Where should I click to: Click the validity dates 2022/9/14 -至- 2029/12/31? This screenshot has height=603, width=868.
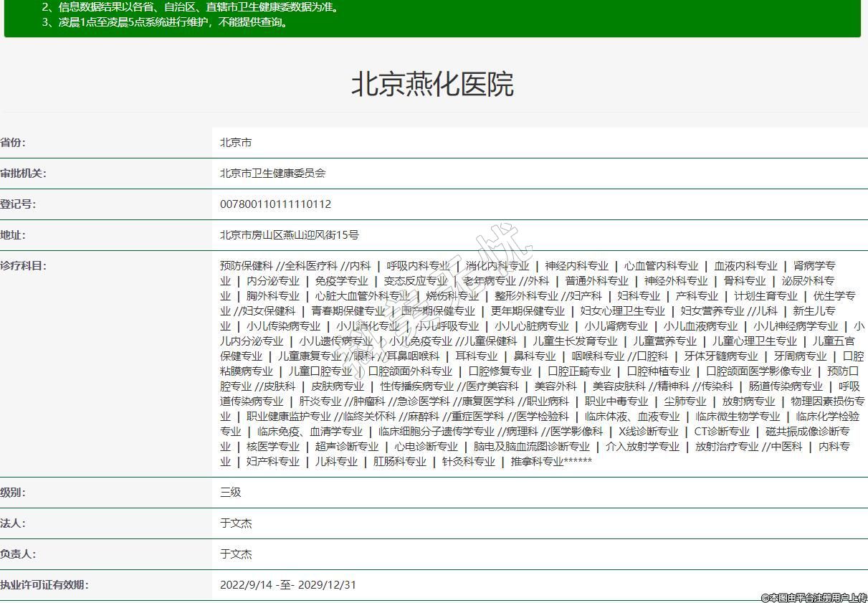[x=287, y=585]
